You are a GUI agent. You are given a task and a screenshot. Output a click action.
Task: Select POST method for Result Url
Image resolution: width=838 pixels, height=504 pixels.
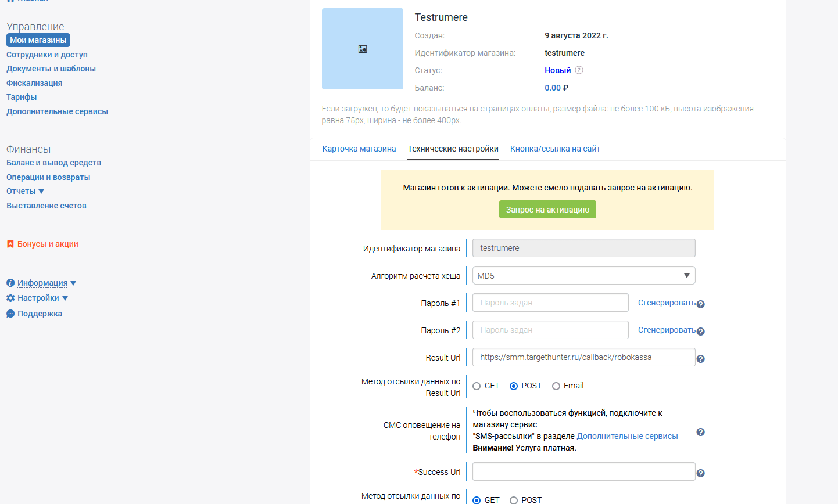[x=514, y=386]
